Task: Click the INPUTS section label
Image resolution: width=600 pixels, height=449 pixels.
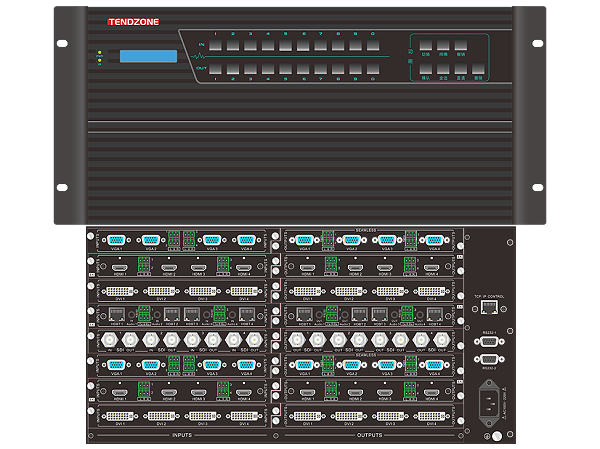Action: (179, 434)
